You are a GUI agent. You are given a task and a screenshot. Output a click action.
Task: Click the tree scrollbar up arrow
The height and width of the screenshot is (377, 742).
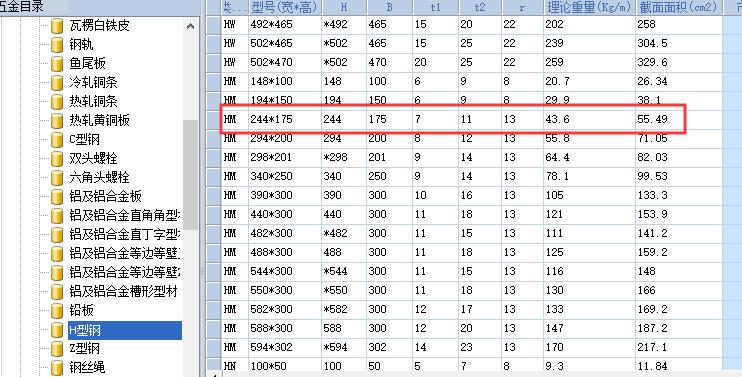[x=190, y=26]
